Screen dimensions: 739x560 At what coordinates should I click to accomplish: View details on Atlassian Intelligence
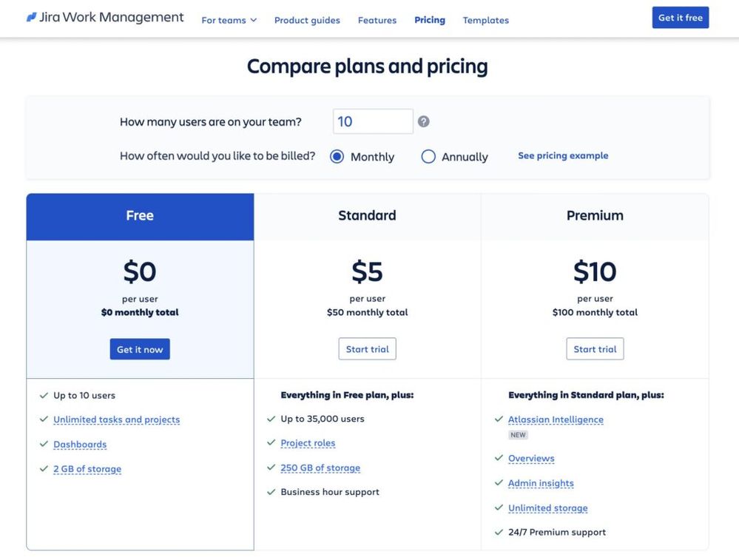point(556,419)
